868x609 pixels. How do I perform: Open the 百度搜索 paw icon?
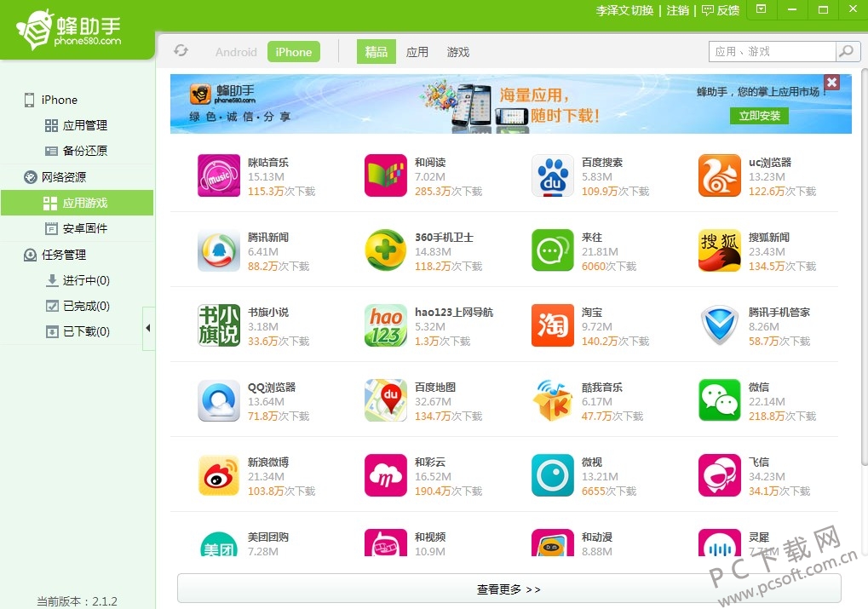pyautogui.click(x=553, y=175)
